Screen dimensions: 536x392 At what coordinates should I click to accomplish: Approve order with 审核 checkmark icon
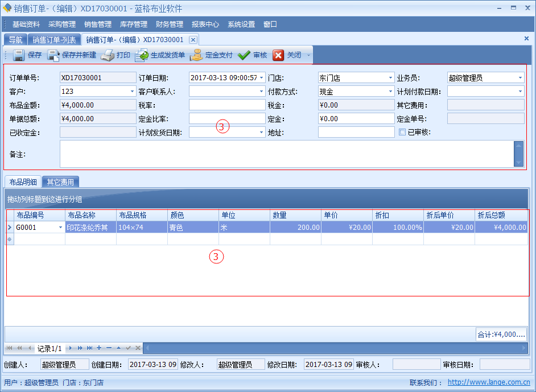click(244, 55)
